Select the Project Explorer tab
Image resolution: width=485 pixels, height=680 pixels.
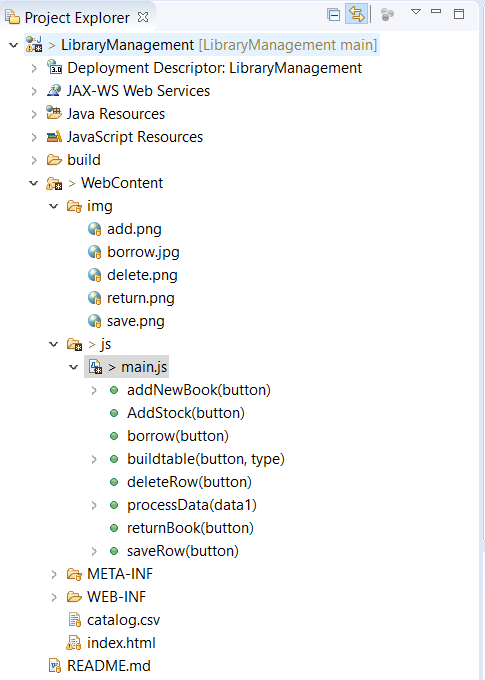click(x=77, y=18)
